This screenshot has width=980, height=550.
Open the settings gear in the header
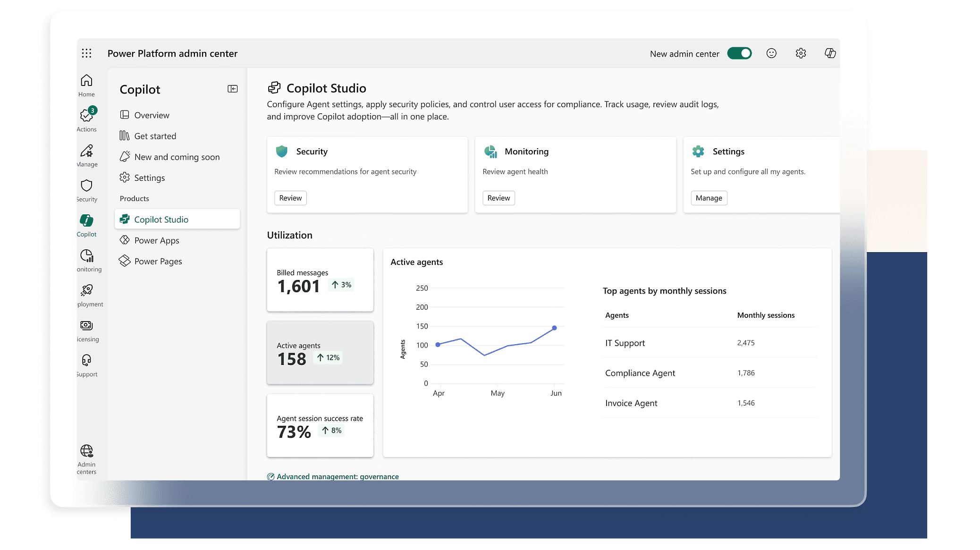801,53
